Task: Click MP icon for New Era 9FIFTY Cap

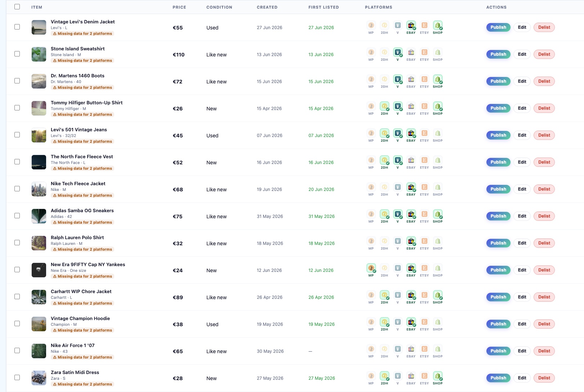Action: point(371,268)
